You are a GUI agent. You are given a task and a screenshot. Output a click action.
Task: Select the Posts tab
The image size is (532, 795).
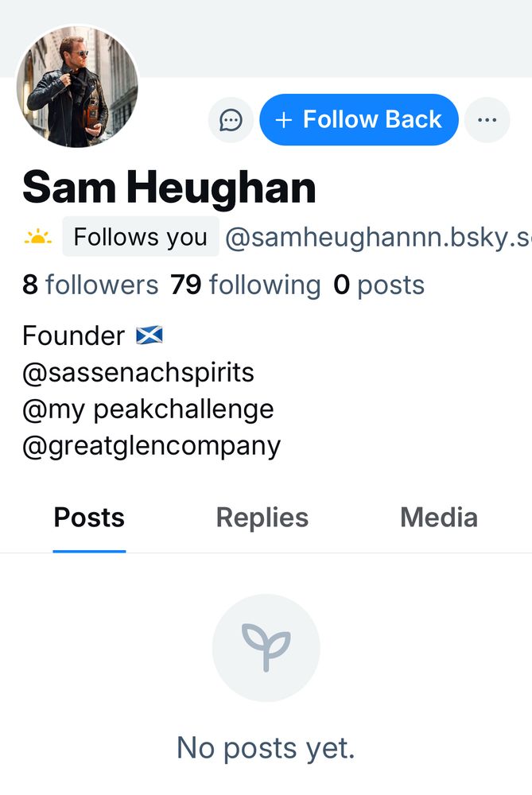[x=89, y=518]
